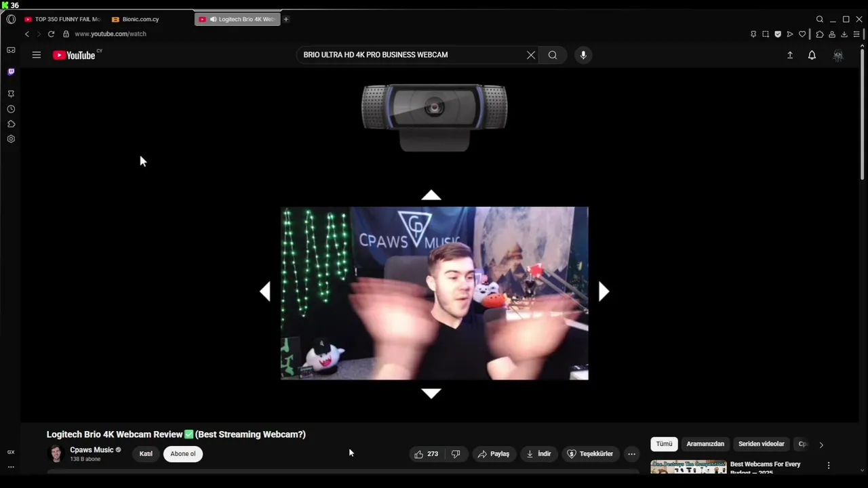Open the sidebar three-dot options
Viewport: 868px width, 488px height.
tap(11, 467)
